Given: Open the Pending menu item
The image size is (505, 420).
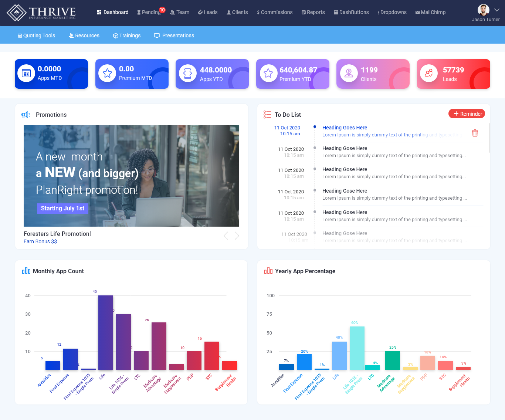Looking at the screenshot, I should tap(149, 12).
